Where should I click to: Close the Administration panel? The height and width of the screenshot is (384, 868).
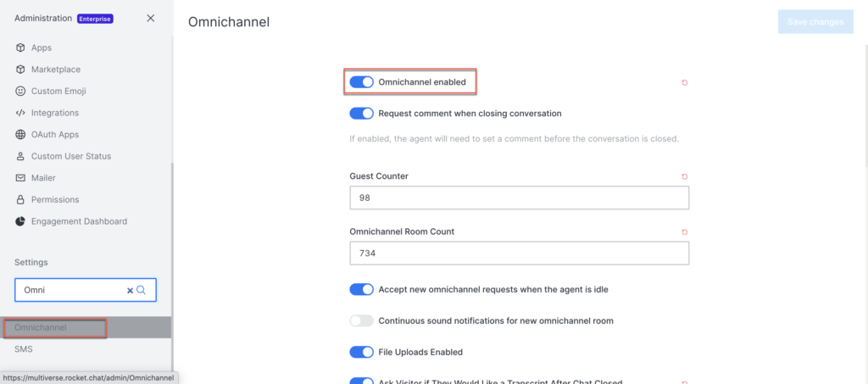point(151,19)
